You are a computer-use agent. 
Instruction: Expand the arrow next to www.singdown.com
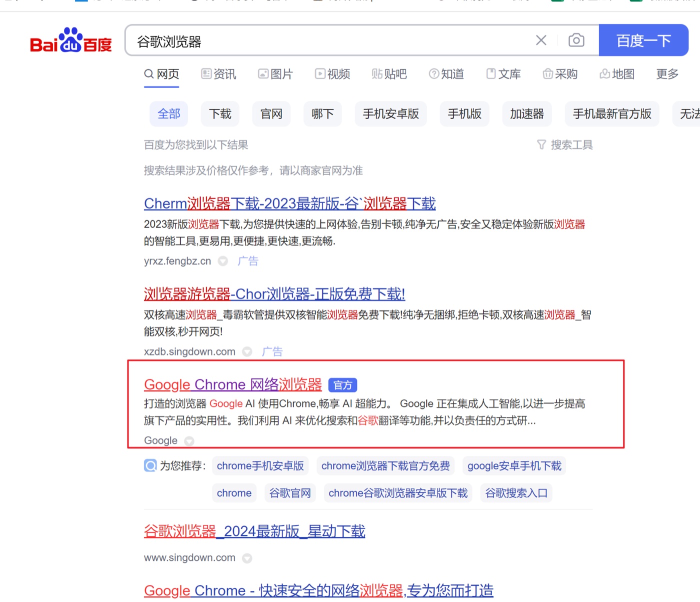(x=247, y=558)
